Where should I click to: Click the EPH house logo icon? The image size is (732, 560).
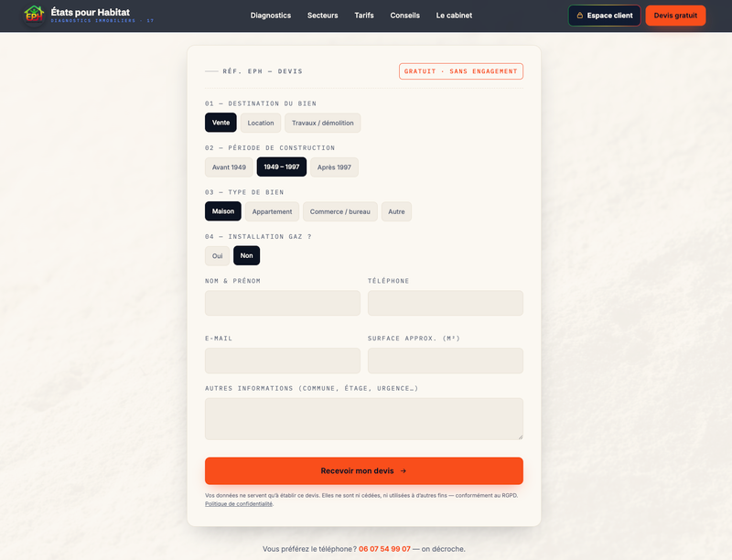click(x=34, y=14)
